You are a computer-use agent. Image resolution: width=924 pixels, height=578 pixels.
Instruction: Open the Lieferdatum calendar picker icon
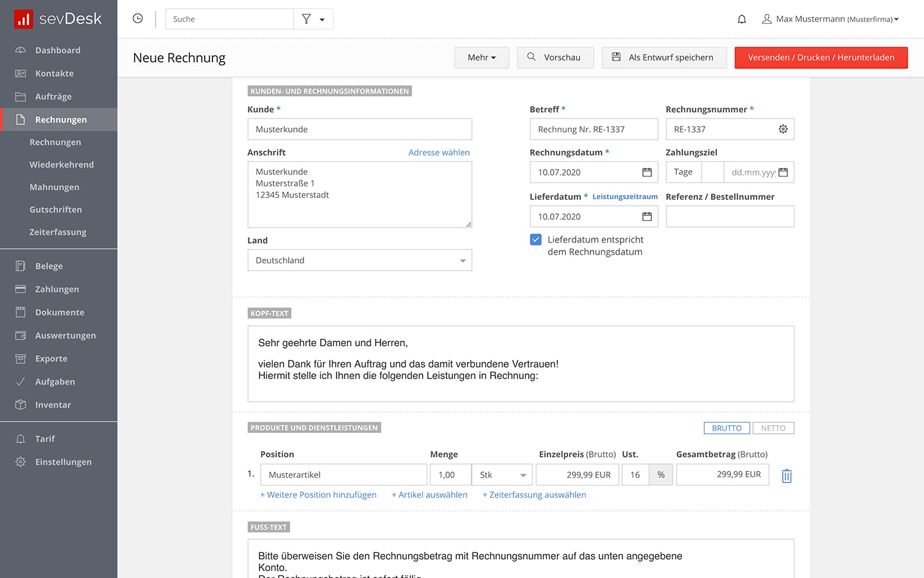[647, 216]
